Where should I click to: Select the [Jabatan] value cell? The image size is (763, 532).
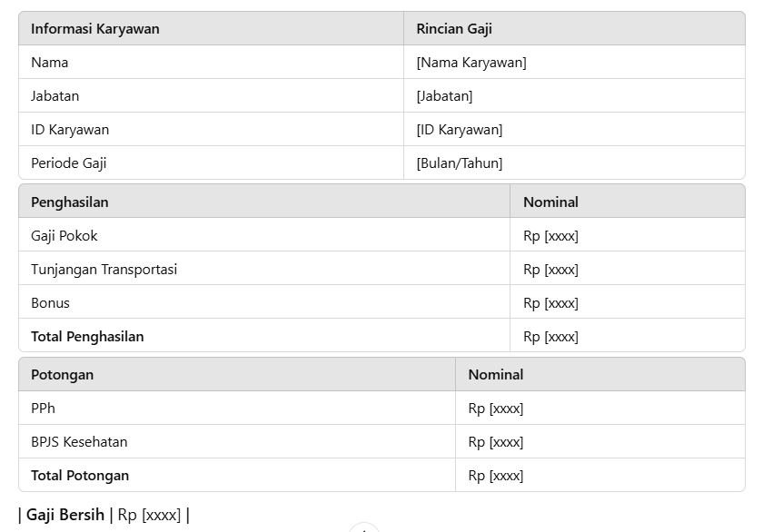point(574,96)
